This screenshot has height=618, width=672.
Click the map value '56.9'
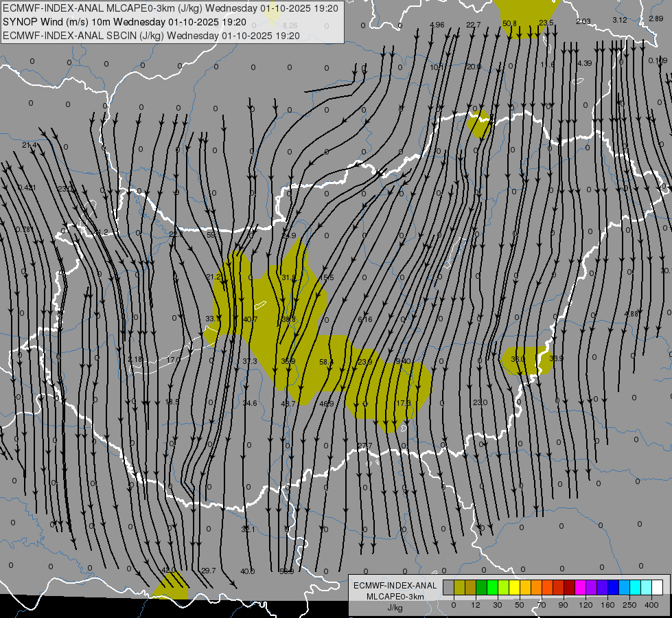(x=287, y=571)
